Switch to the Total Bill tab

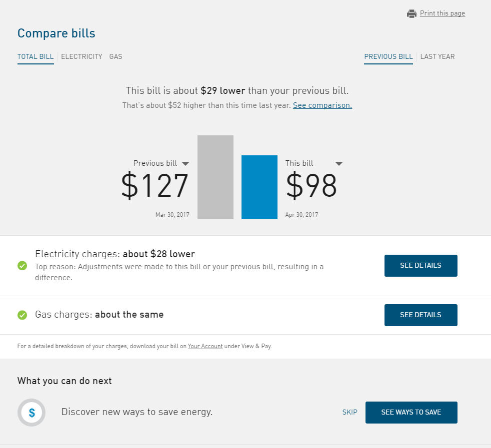coord(35,57)
